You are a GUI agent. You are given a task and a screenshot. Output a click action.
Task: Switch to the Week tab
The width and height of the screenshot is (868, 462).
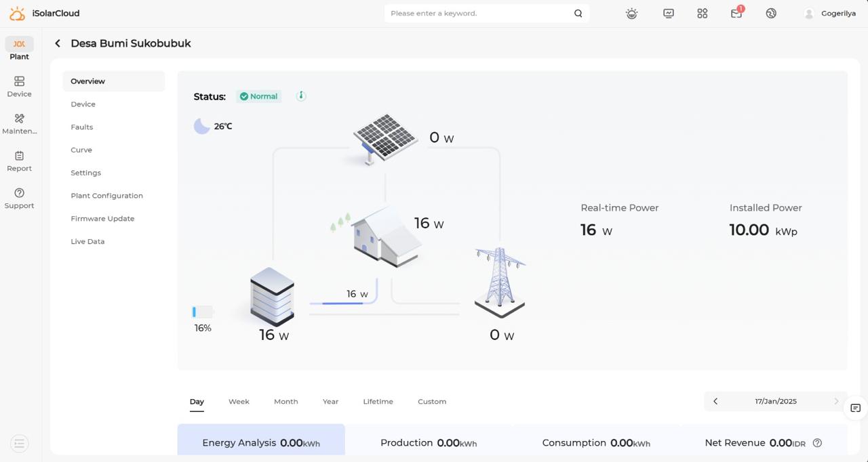pyautogui.click(x=239, y=402)
